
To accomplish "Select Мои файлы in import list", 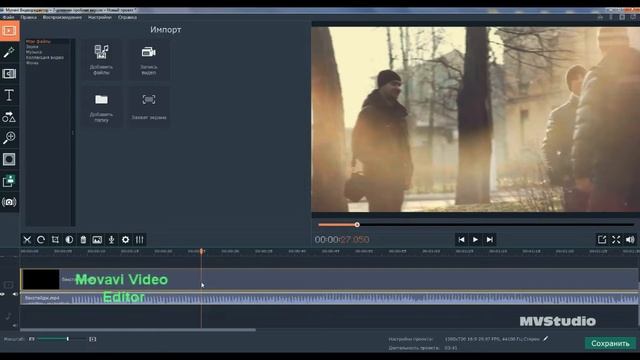I will 38,41.
